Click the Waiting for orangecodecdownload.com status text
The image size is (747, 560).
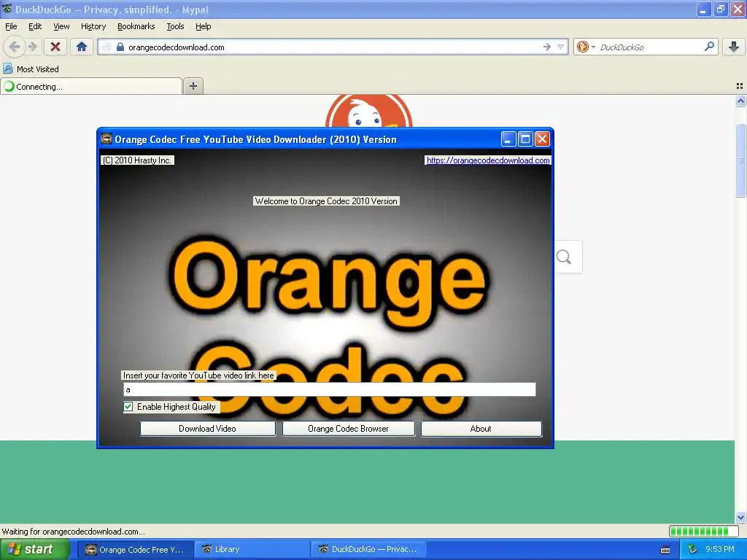tap(74, 532)
